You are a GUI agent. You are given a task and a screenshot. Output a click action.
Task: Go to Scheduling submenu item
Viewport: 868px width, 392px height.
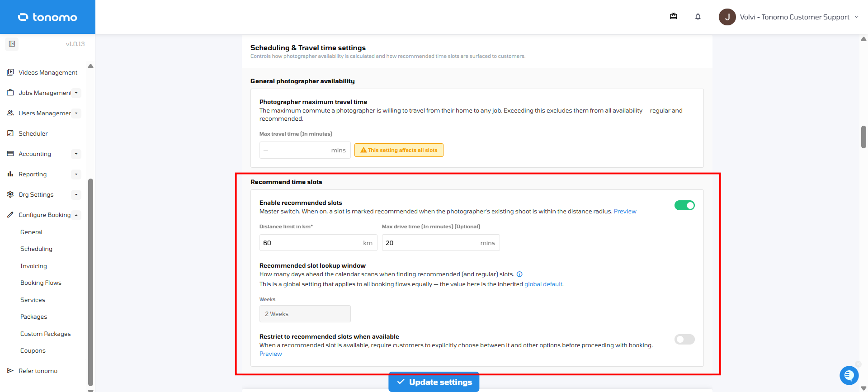coord(36,249)
